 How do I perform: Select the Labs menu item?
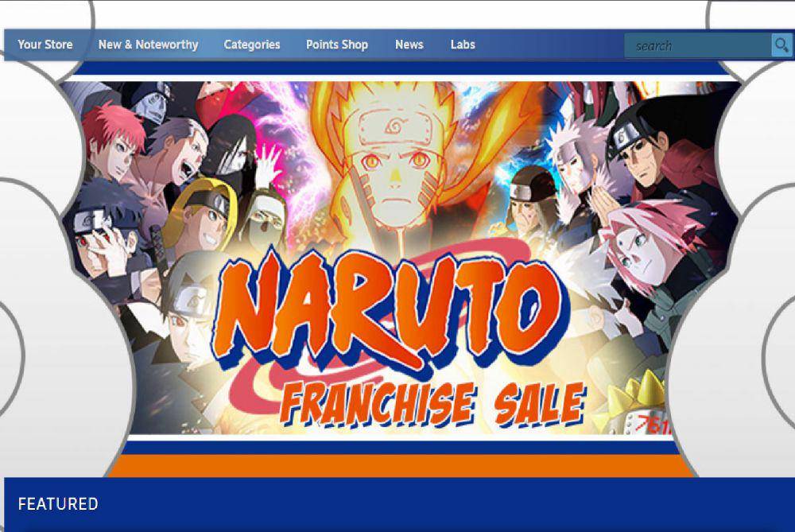tap(463, 45)
